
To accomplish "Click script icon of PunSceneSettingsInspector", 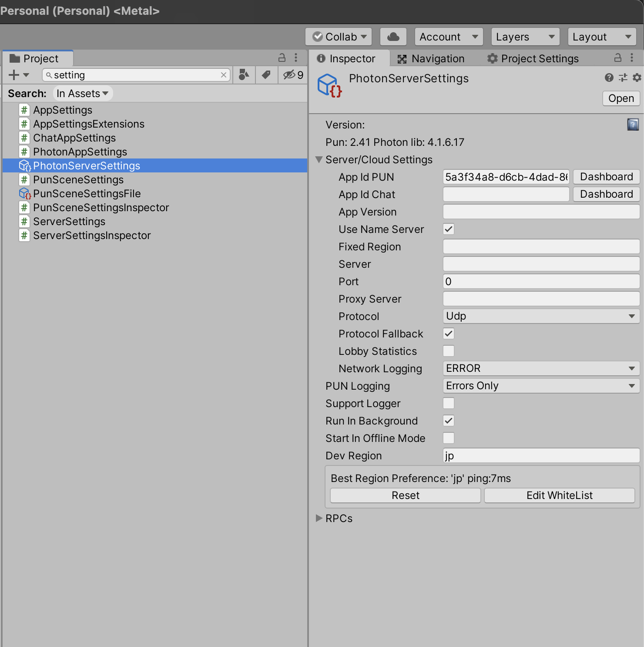I will [24, 208].
